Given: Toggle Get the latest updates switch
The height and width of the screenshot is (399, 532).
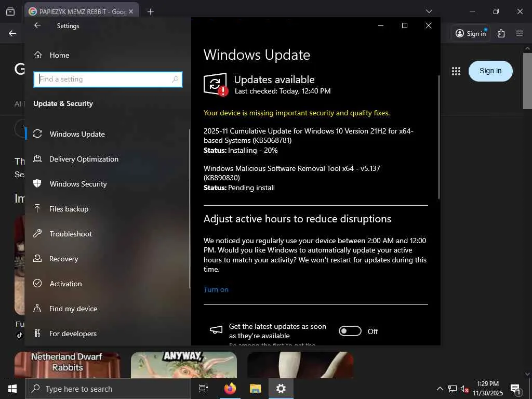Looking at the screenshot, I should coord(350,331).
